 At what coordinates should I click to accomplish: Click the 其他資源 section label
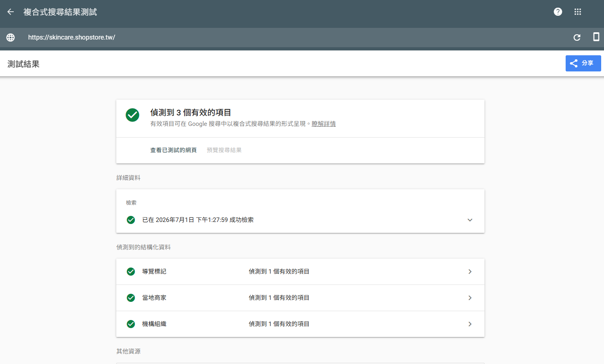click(128, 351)
